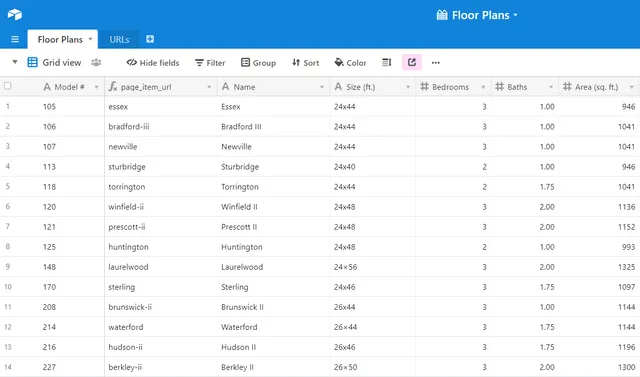Open the Baths column dropdown arrow

click(x=551, y=87)
